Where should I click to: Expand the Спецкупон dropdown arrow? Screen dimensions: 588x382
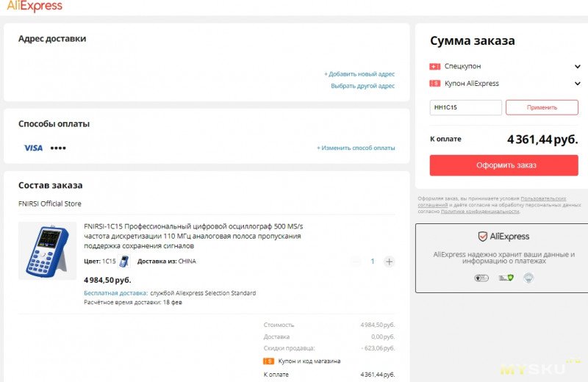click(x=578, y=66)
